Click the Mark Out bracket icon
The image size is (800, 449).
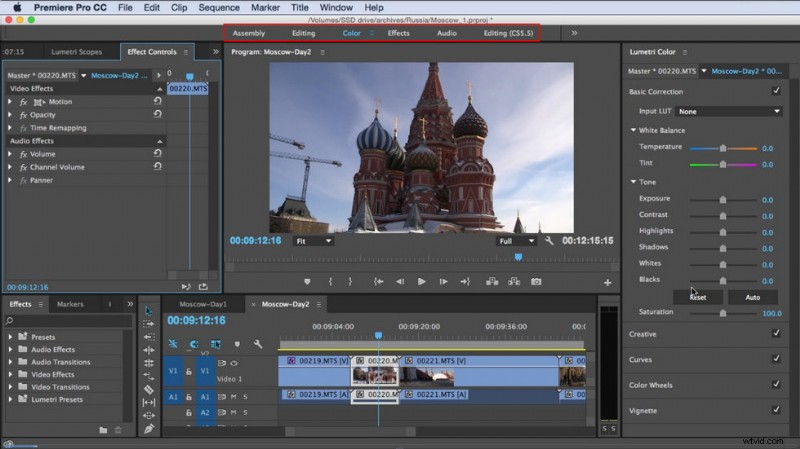350,282
